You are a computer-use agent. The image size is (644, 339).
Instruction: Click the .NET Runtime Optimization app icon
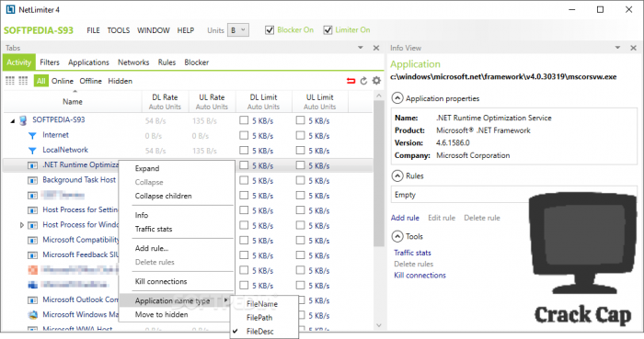[x=32, y=165]
